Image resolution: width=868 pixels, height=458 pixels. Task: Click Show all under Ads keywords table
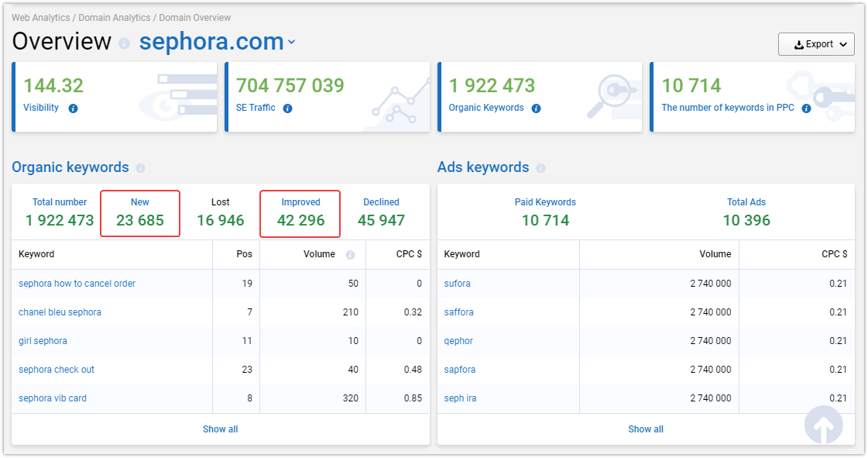pyautogui.click(x=646, y=429)
